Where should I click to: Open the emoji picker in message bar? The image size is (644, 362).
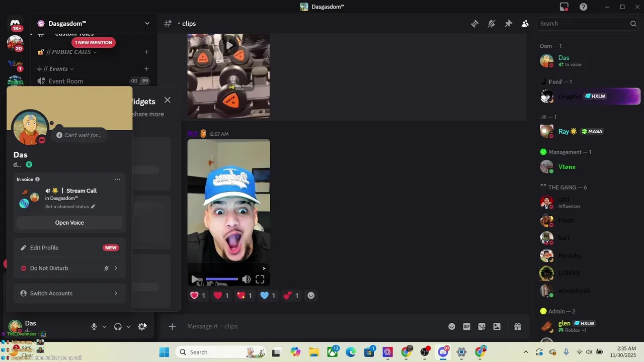pos(452,326)
